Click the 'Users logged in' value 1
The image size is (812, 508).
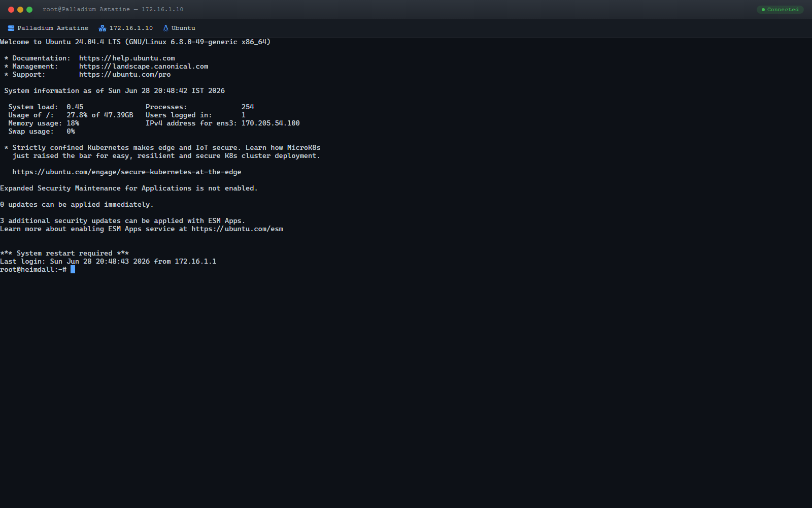pos(243,115)
